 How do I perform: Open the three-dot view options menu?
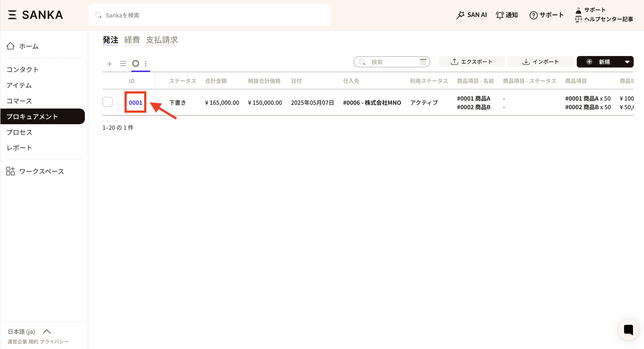coord(146,64)
